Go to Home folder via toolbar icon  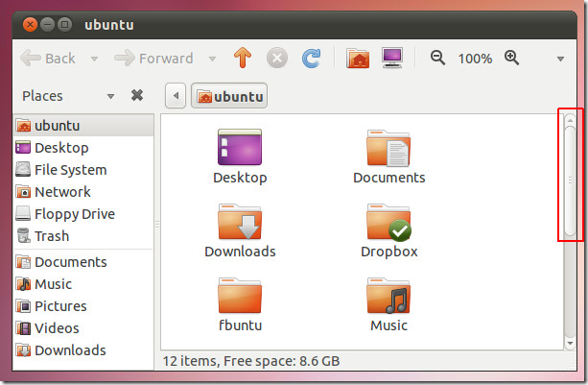click(x=358, y=59)
